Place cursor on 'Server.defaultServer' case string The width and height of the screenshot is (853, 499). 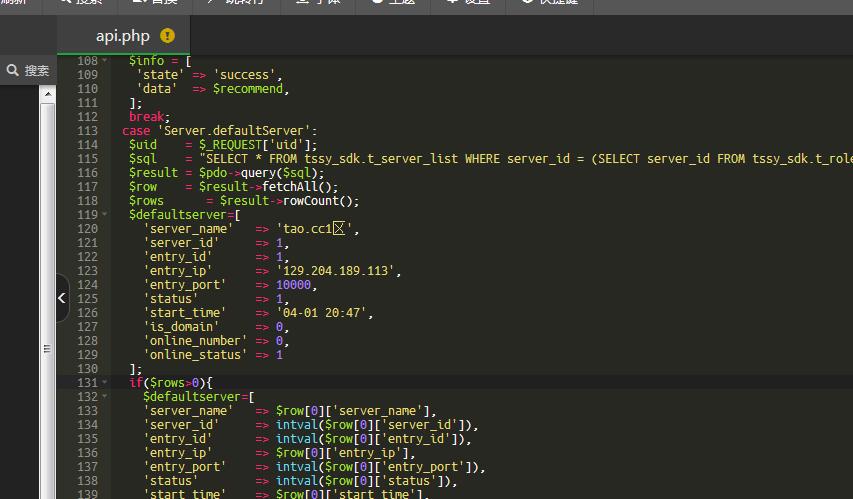tap(236, 131)
